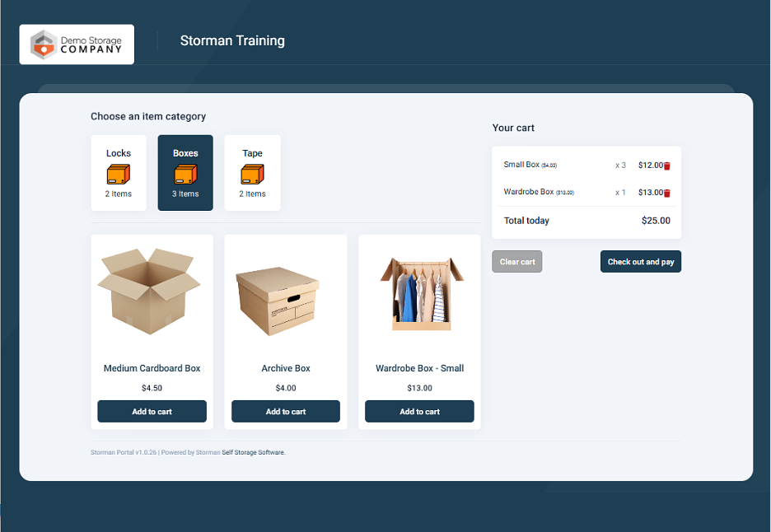Select the Tape category label
The height and width of the screenshot is (532, 771).
(252, 153)
